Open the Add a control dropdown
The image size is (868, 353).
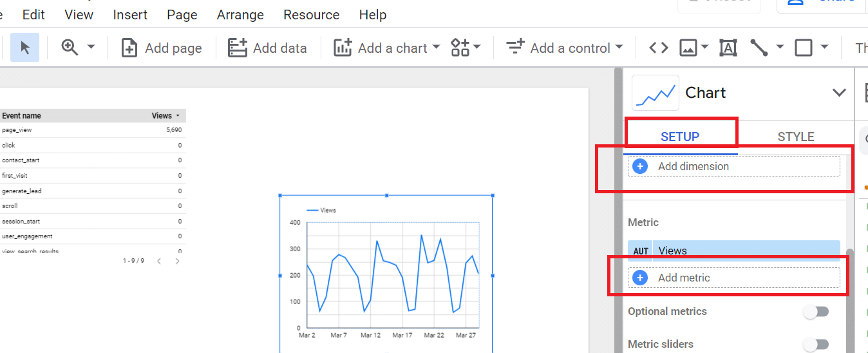tap(565, 48)
